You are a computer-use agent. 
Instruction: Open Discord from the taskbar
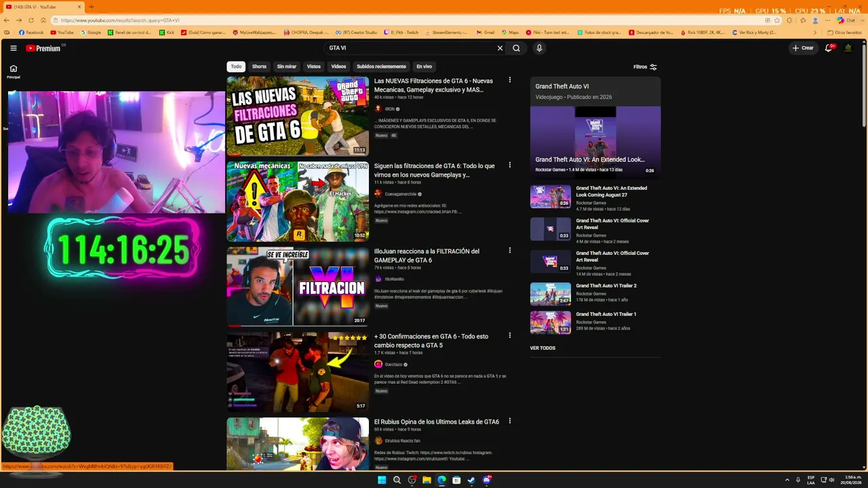tap(486, 480)
